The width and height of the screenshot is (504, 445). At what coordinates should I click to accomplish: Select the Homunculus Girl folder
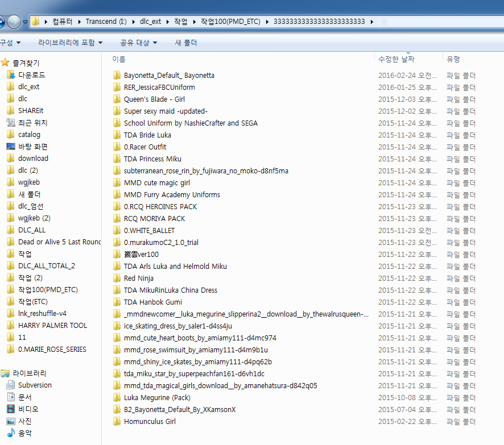pyautogui.click(x=150, y=421)
